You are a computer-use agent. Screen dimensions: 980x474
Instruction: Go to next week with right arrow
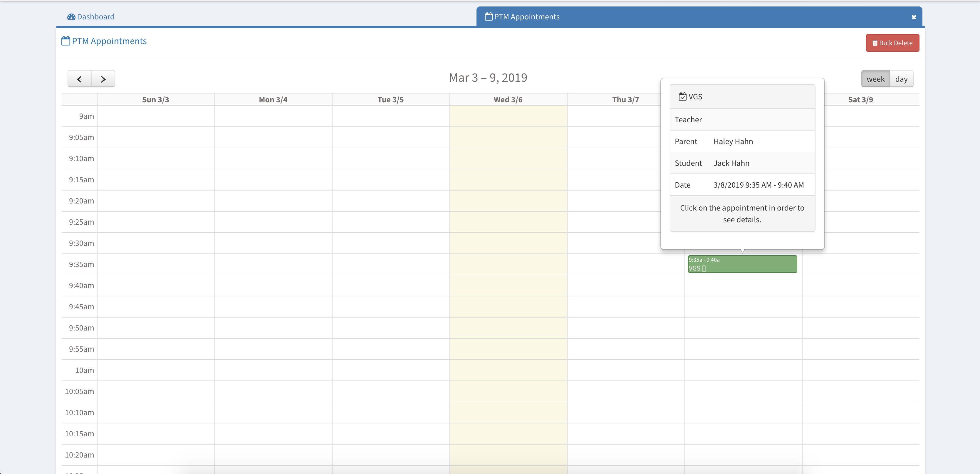pyautogui.click(x=103, y=79)
